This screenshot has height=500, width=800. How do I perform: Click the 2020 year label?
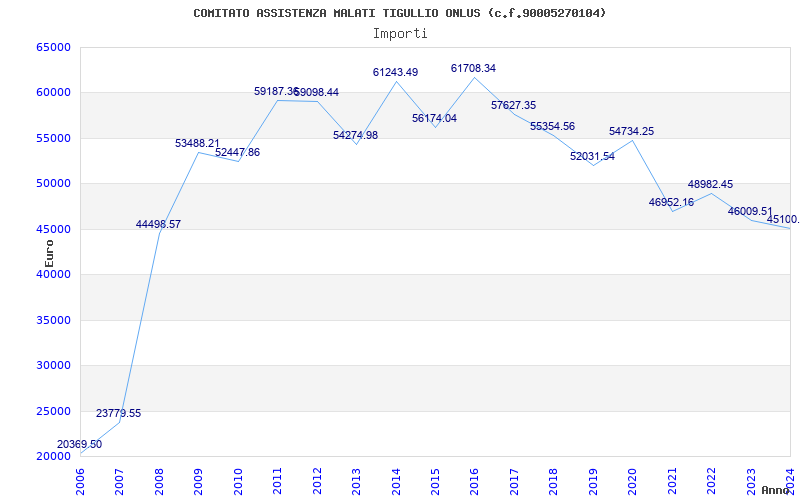[633, 481]
